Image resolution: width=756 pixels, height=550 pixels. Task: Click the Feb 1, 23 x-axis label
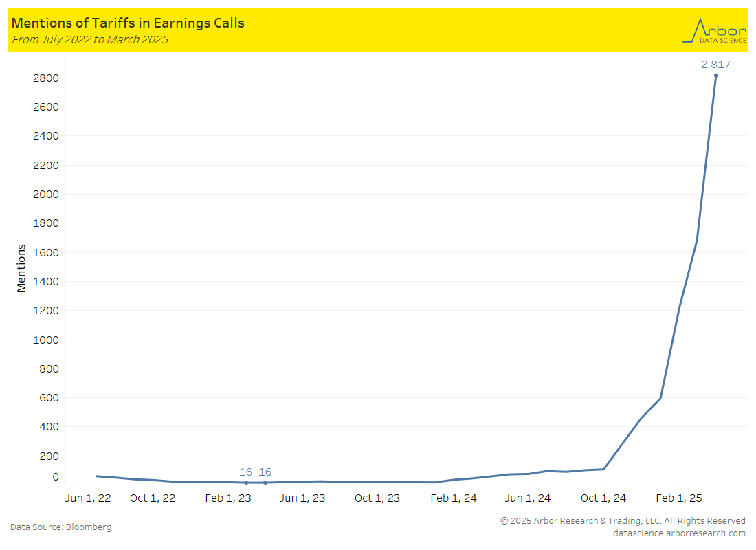[x=228, y=498]
